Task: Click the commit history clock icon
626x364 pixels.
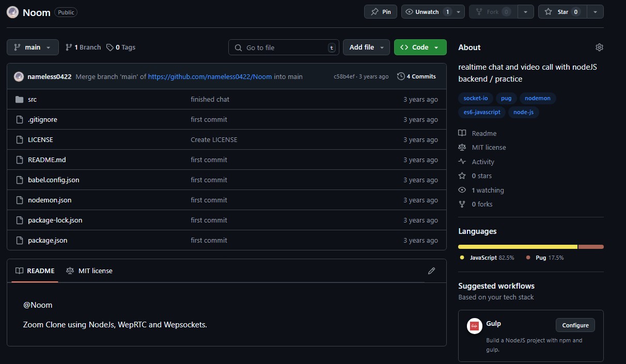Action: coord(401,76)
